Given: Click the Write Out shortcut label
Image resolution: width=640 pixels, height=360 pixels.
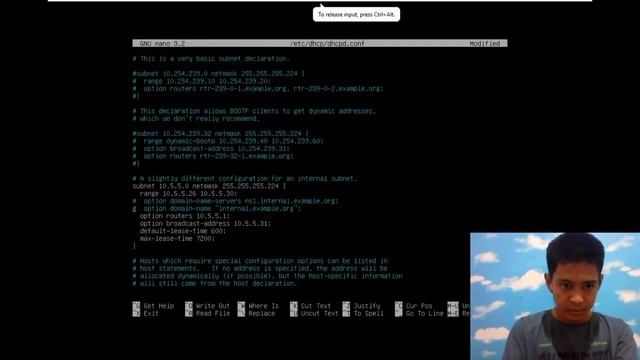Looking at the screenshot, I should pyautogui.click(x=213, y=306).
